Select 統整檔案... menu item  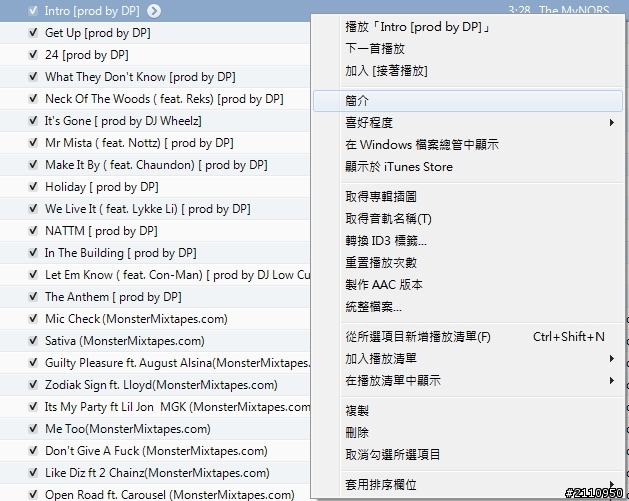[468, 307]
